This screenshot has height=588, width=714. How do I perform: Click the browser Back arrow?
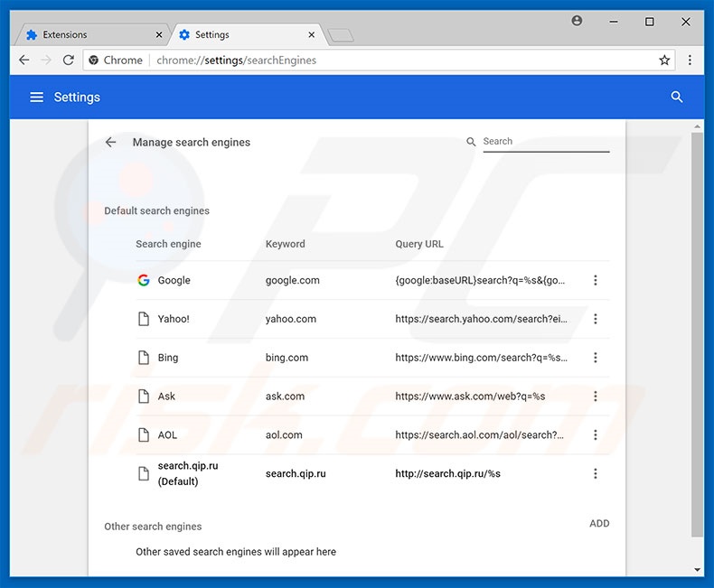(x=23, y=61)
